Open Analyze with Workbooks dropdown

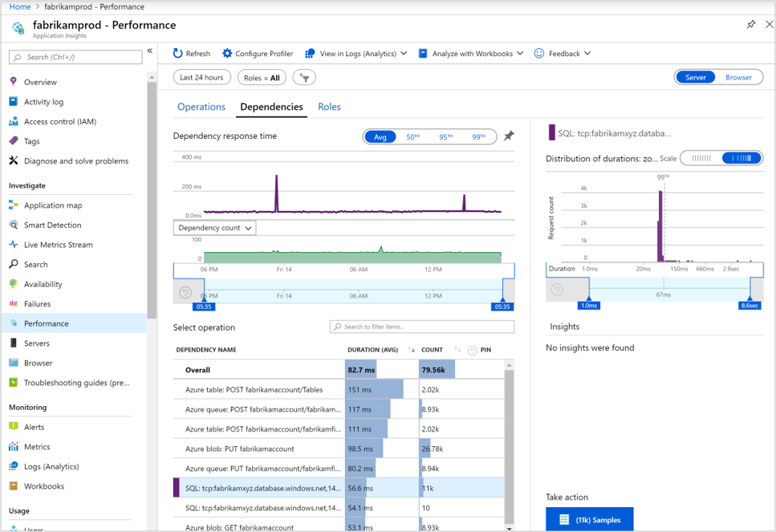[x=471, y=54]
